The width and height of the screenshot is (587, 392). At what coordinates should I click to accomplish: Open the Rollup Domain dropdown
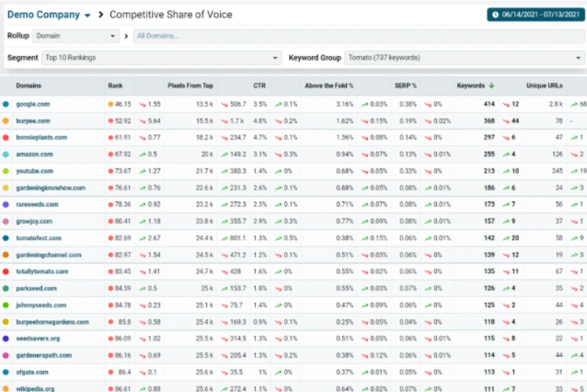[x=75, y=36]
